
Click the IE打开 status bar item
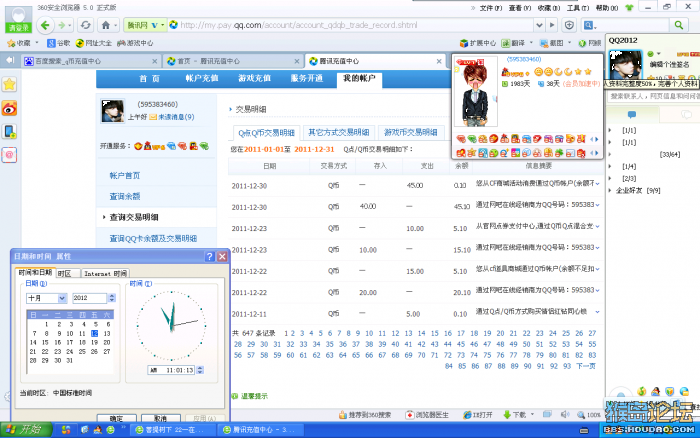click(x=478, y=415)
